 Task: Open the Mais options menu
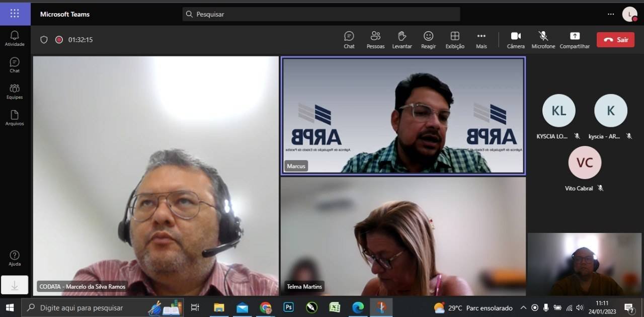pyautogui.click(x=481, y=39)
